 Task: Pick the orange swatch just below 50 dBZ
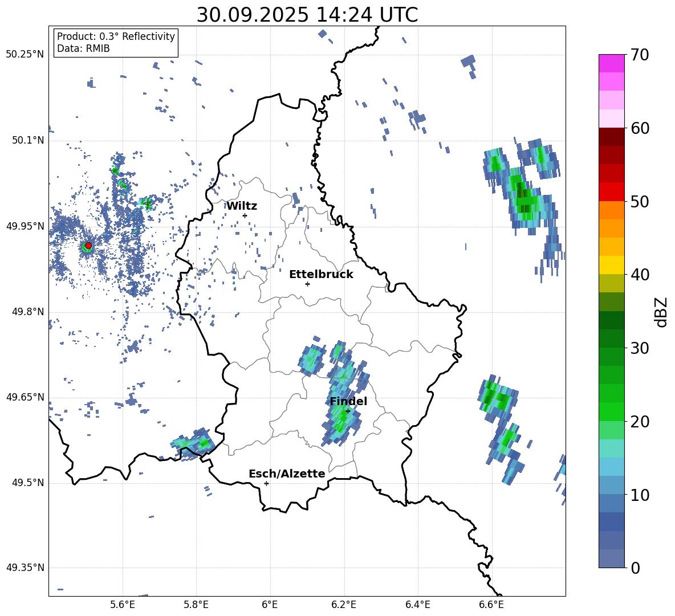point(611,210)
